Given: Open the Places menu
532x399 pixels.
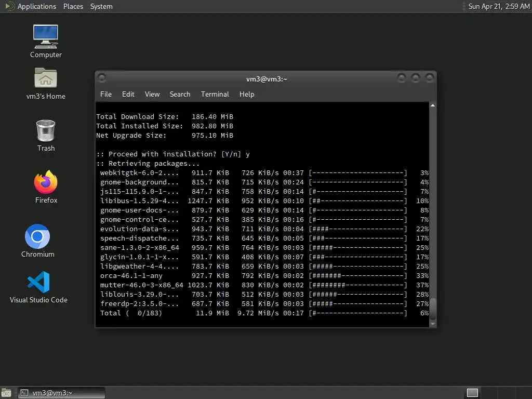Looking at the screenshot, I should [73, 6].
